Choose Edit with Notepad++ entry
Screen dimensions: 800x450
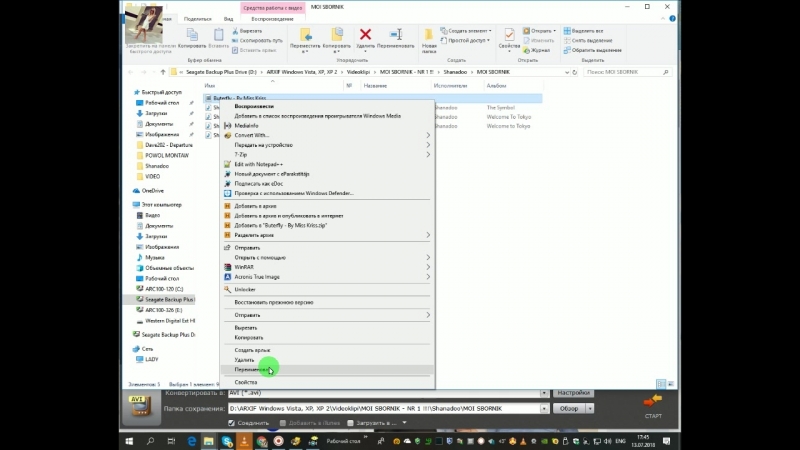click(259, 164)
